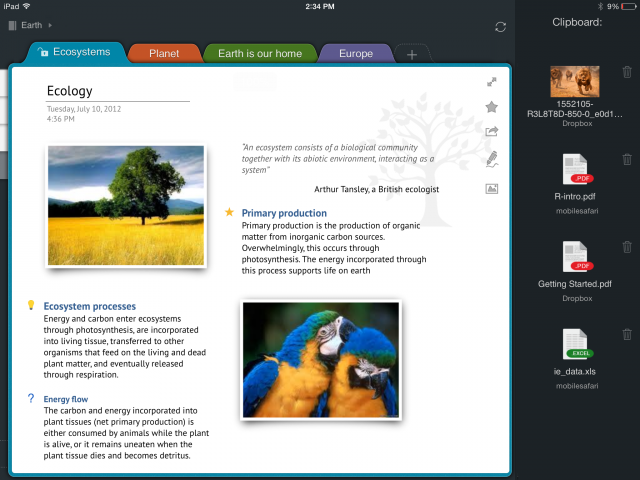Screen dimensions: 640x480
Task: Switch to the Planet tab
Action: click(x=164, y=53)
